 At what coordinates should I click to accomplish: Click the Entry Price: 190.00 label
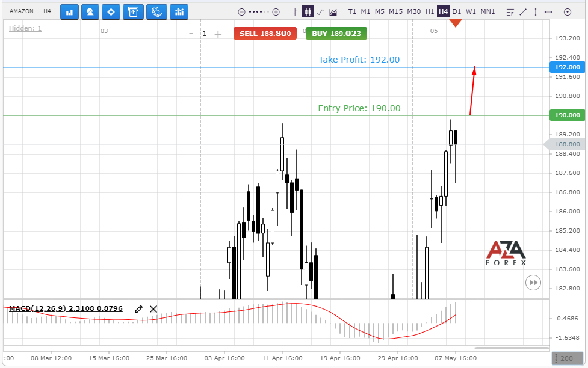tap(359, 108)
